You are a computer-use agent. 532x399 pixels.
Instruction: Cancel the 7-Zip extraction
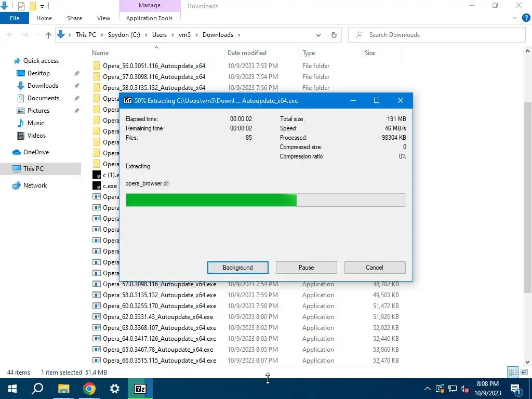tap(375, 268)
